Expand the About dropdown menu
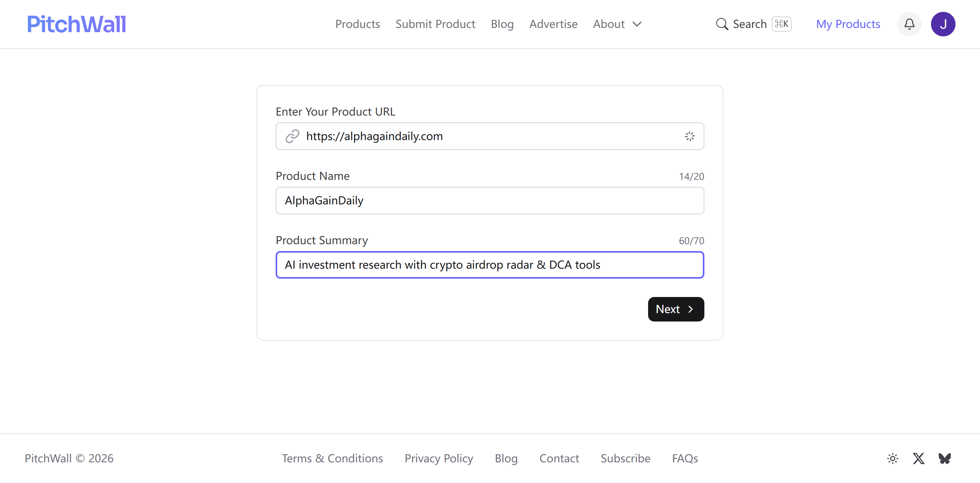 [x=609, y=24]
